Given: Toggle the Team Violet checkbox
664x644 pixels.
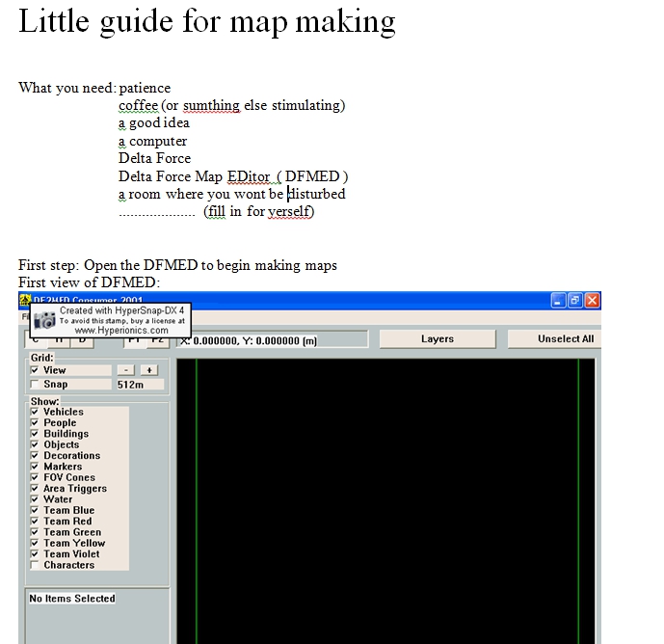Looking at the screenshot, I should click(35, 553).
